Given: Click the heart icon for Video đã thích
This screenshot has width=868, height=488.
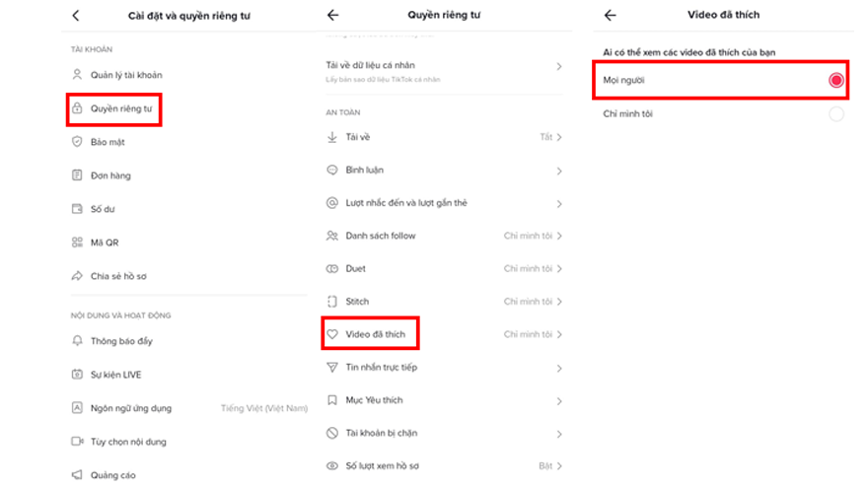Looking at the screenshot, I should point(332,334).
